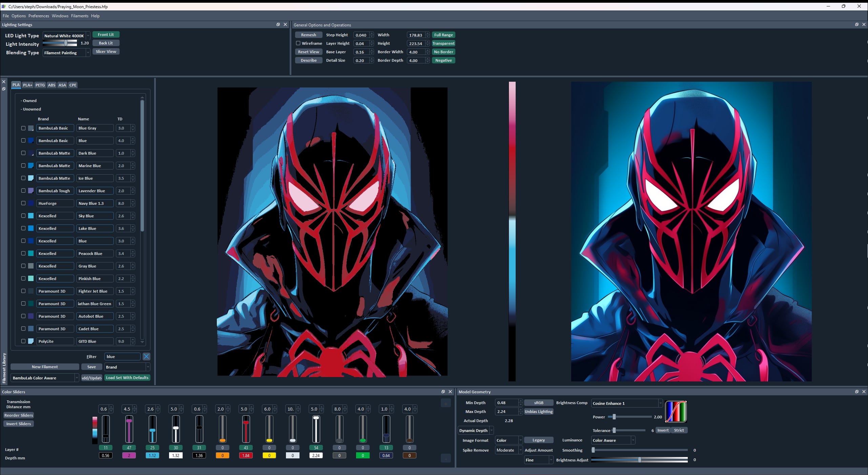Tick the HueForge Navy Blue checkbox
The width and height of the screenshot is (868, 475).
click(x=23, y=203)
